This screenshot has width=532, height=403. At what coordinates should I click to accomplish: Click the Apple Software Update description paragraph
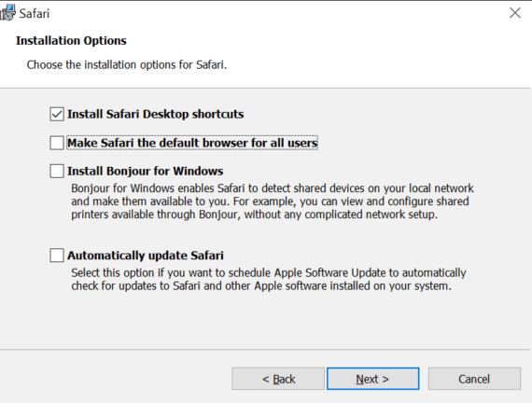[269, 279]
